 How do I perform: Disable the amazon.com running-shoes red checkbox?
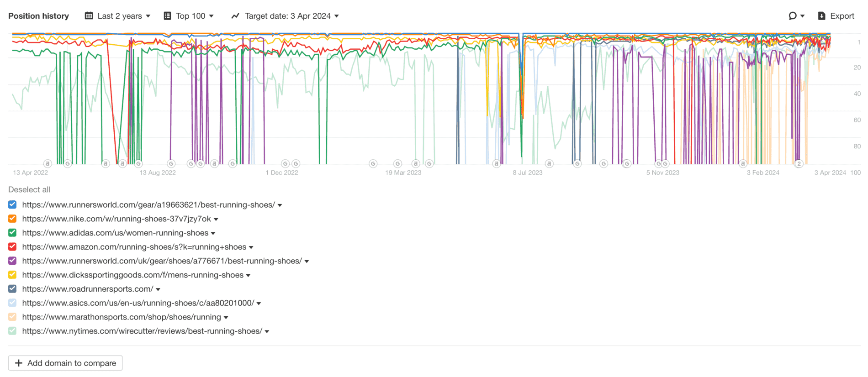(12, 247)
